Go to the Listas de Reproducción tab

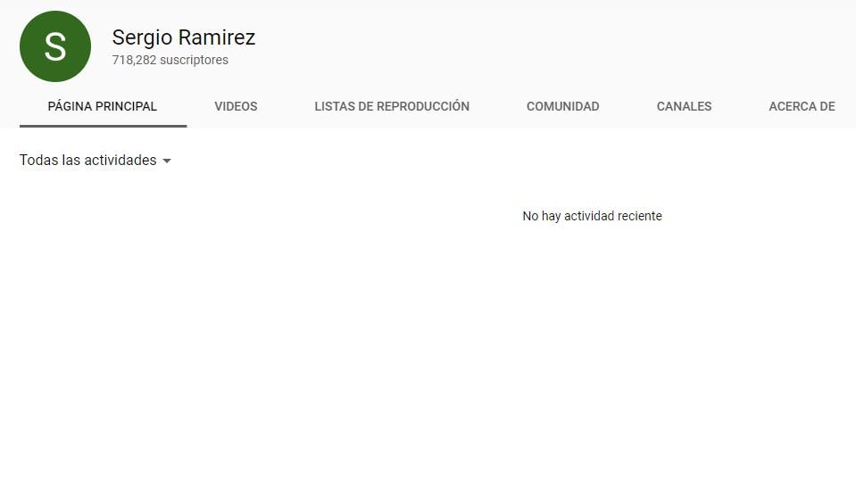coord(391,106)
